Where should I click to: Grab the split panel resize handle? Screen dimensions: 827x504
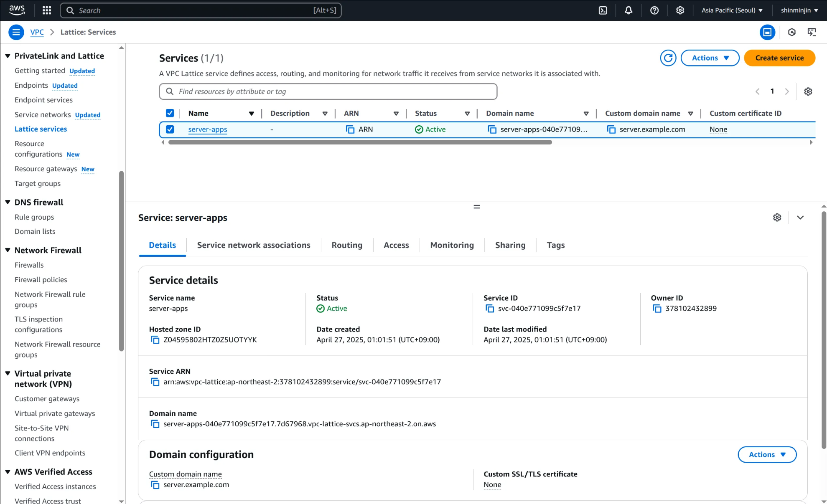tap(476, 207)
